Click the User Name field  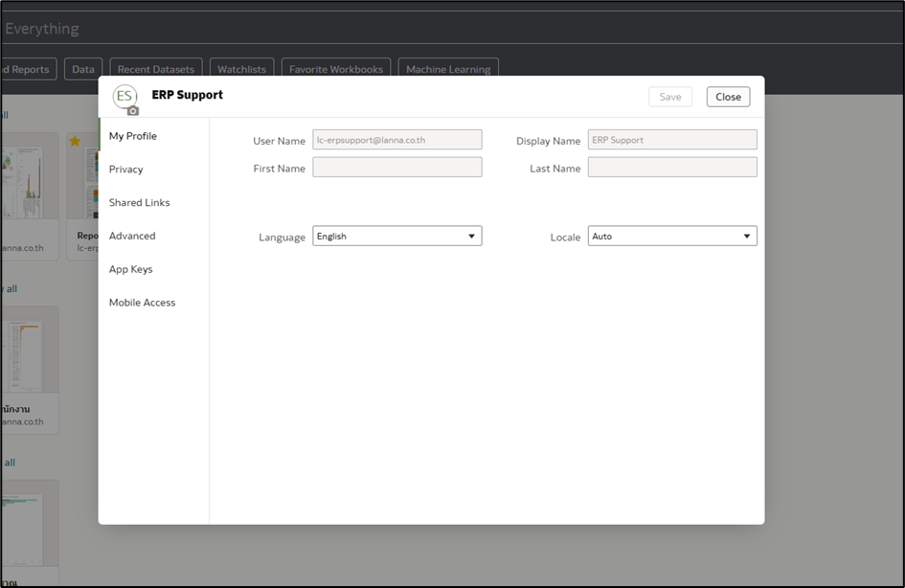pos(396,140)
